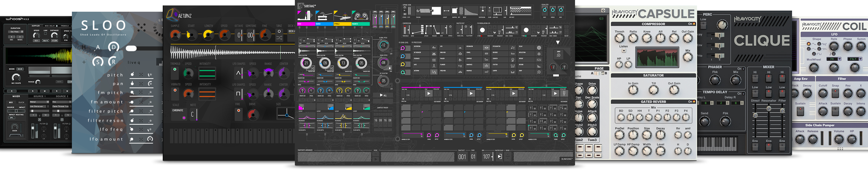Select triangle LFO shape in Aetonz tremolo row
868x177 pixels.
click(238, 73)
